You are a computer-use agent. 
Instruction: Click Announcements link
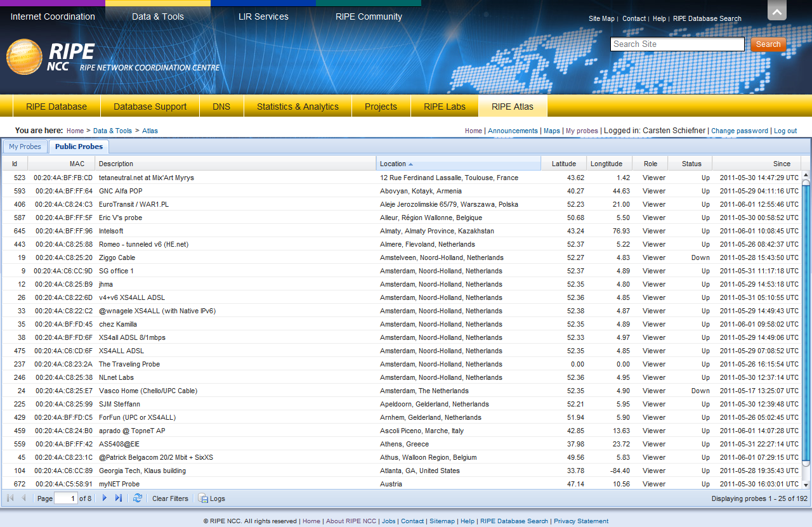pos(513,131)
